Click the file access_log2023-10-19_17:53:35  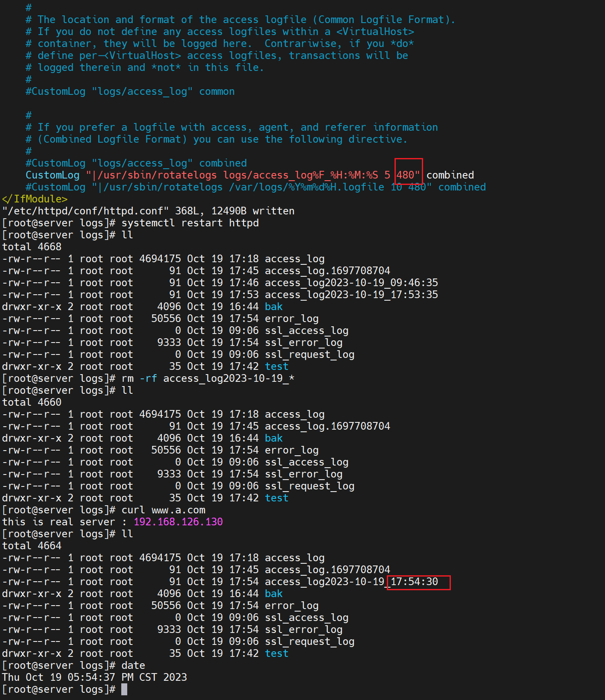click(351, 295)
